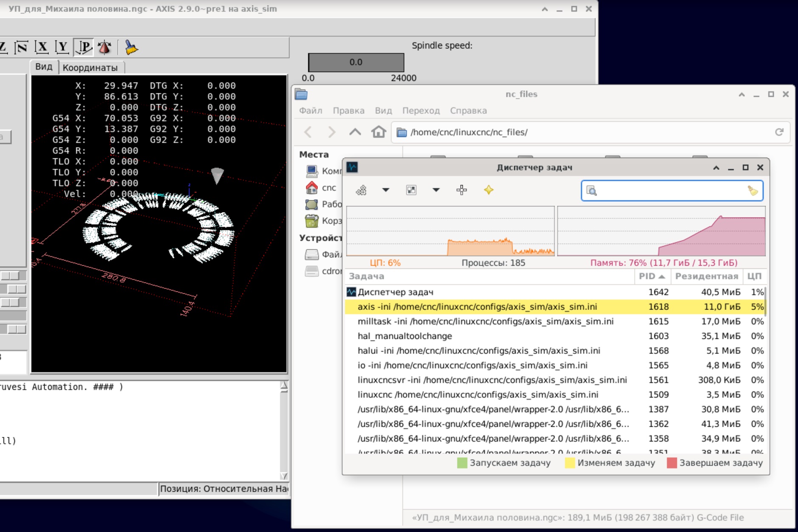Select the milltask process row
Viewport: 798px width, 532px height.
pyautogui.click(x=485, y=321)
